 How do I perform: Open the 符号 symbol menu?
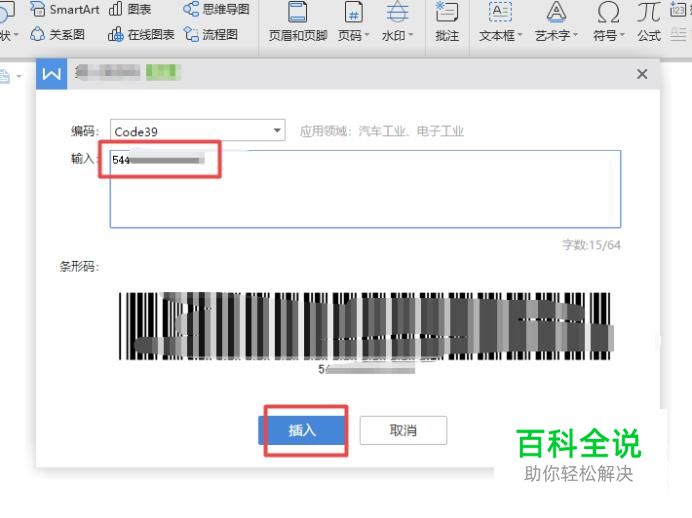(x=609, y=22)
